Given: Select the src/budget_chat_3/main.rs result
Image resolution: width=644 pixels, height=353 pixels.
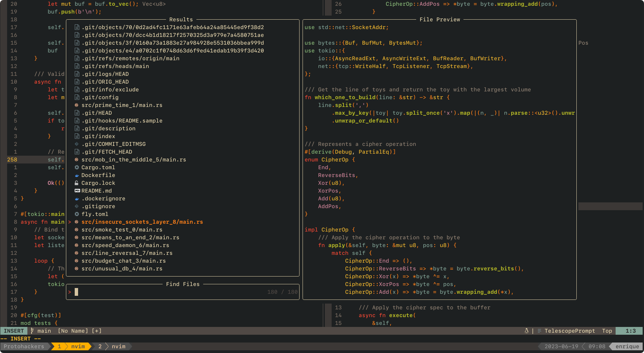Looking at the screenshot, I should [x=183, y=261].
